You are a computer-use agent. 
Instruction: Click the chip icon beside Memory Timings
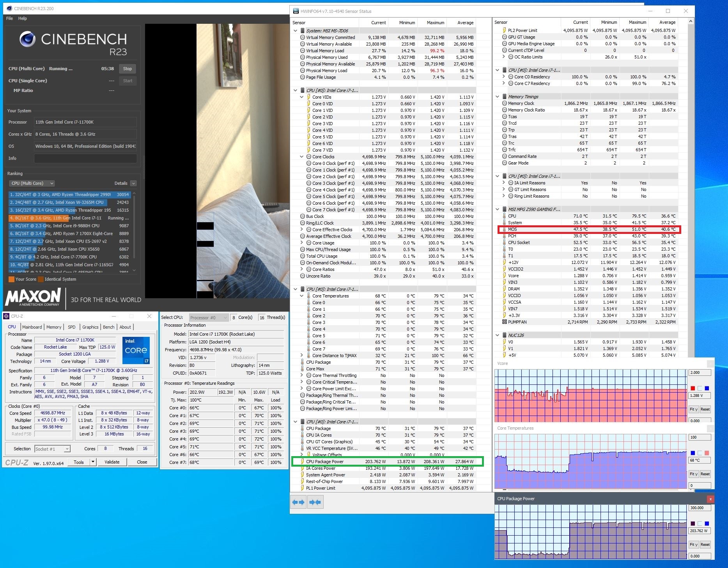click(x=504, y=97)
